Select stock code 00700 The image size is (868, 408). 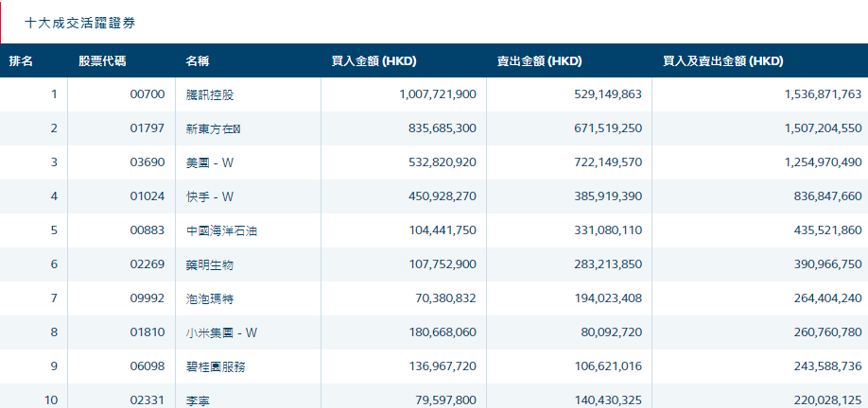pos(148,94)
